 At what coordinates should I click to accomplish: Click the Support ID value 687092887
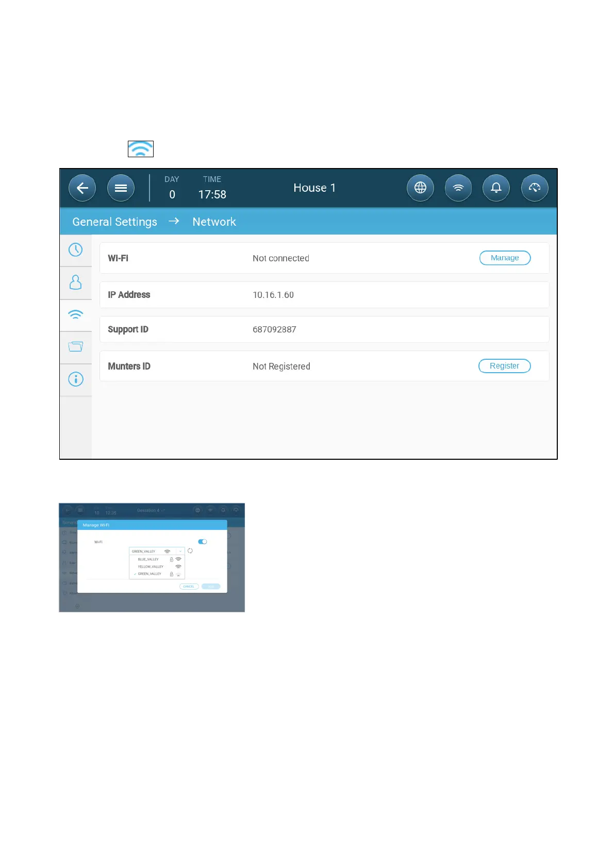click(x=274, y=329)
